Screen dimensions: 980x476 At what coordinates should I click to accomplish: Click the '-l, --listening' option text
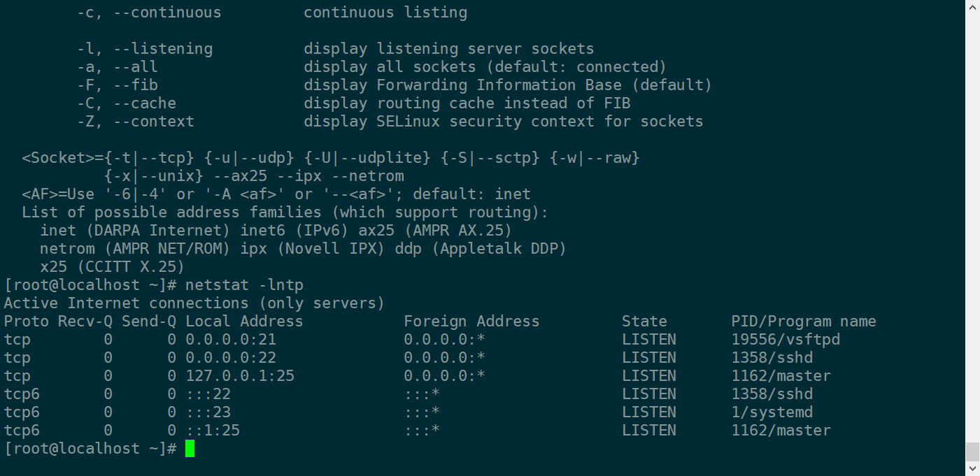pyautogui.click(x=145, y=49)
